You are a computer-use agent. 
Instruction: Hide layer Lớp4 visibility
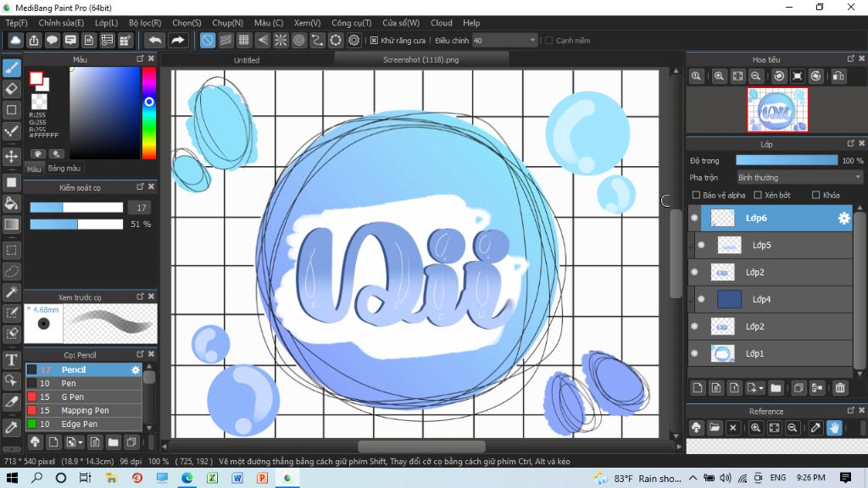tap(701, 299)
